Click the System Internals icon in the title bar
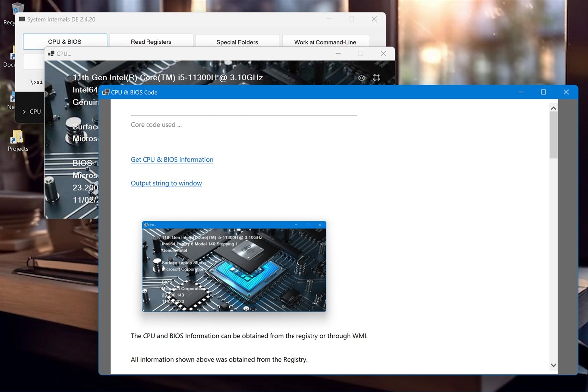Viewport: 588px width, 392px height. [x=21, y=19]
